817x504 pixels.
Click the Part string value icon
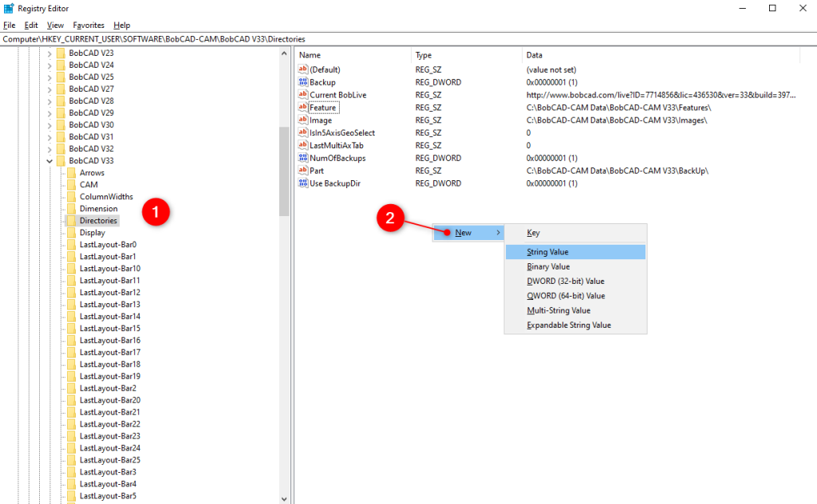(304, 170)
